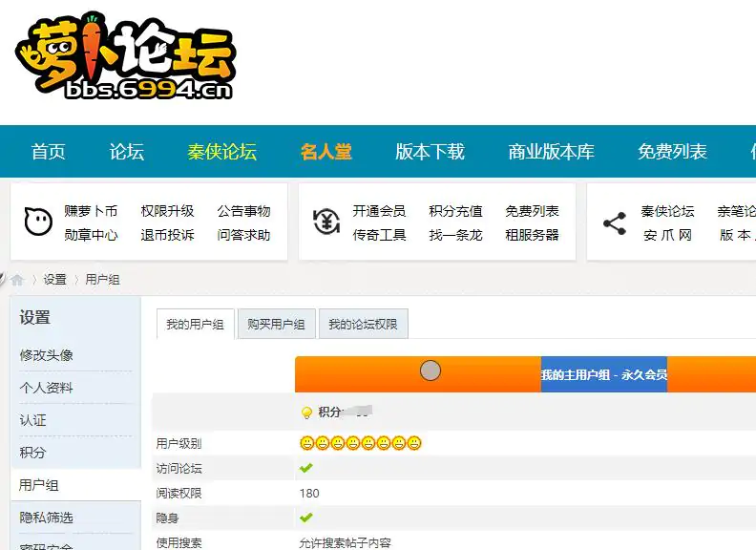This screenshot has width=756, height=550.
Task: Open 论坛 in the navigation bar
Action: pos(126,152)
